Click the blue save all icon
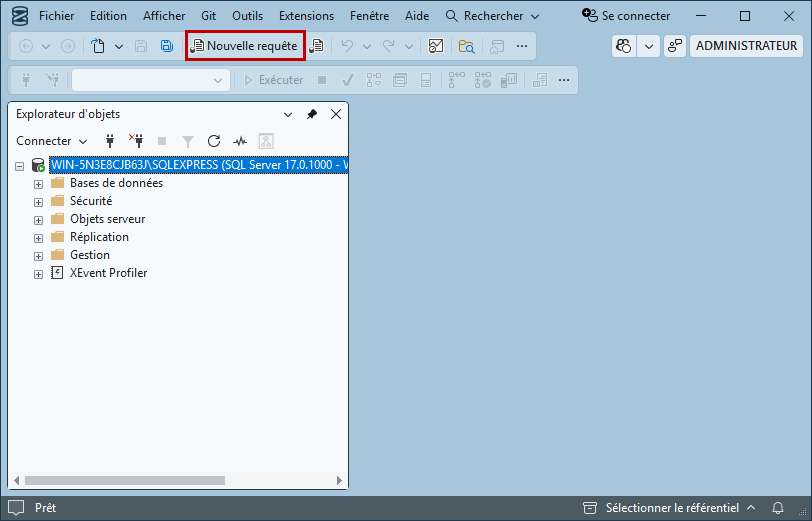Viewport: 812px width, 521px height. tap(167, 46)
